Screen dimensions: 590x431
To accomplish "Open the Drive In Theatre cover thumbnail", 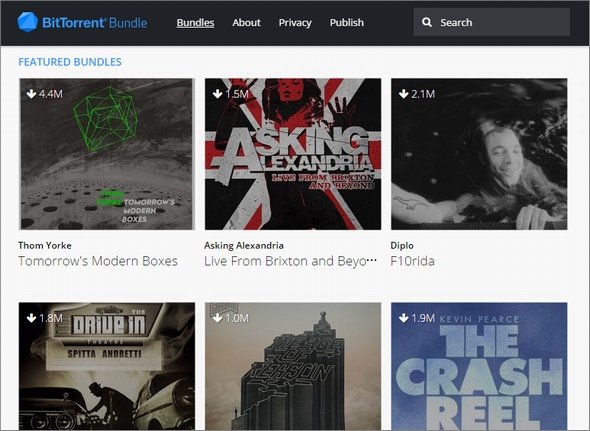I will [107, 366].
